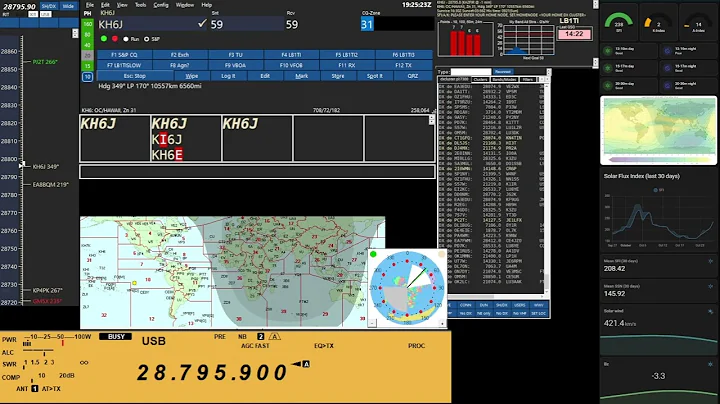
Task: Click stepper beside telnet Reconnect button
Action: coord(548,72)
